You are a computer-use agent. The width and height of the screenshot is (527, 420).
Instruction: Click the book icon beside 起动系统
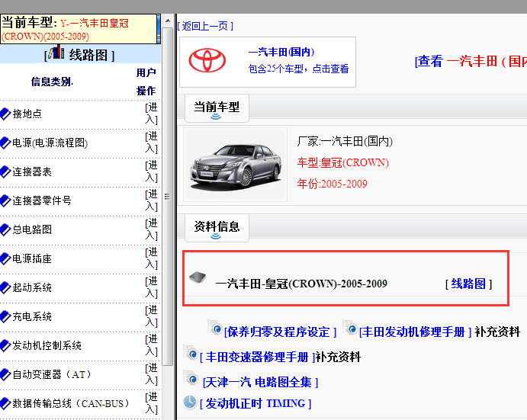tap(5, 287)
